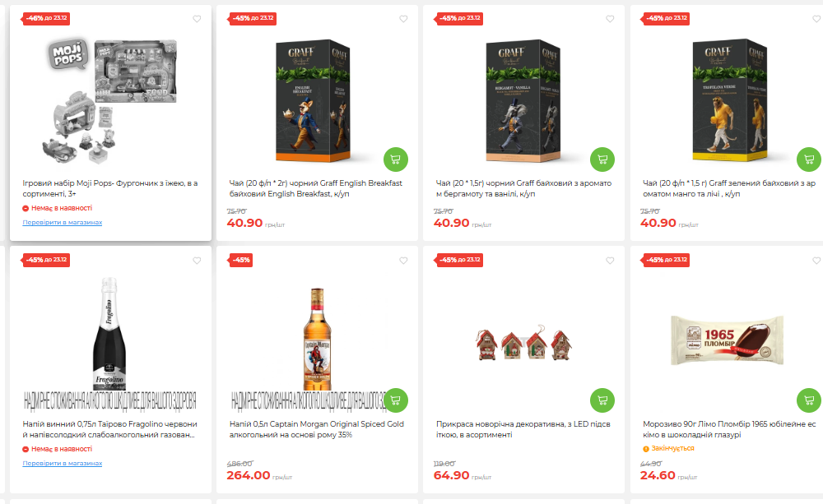Check store availability for Moji Pops set
Viewport: 823px width, 504px height.
[x=63, y=222]
